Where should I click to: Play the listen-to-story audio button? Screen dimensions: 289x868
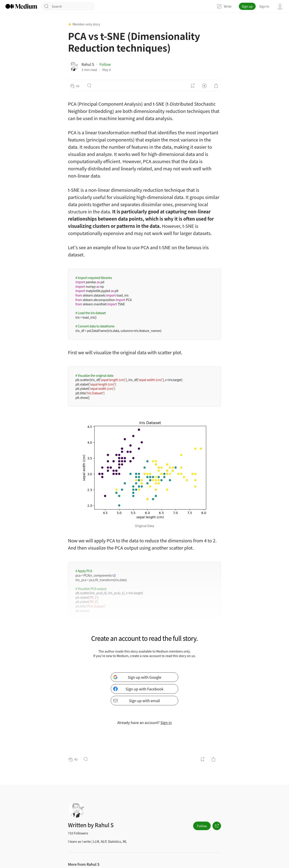tap(204, 86)
